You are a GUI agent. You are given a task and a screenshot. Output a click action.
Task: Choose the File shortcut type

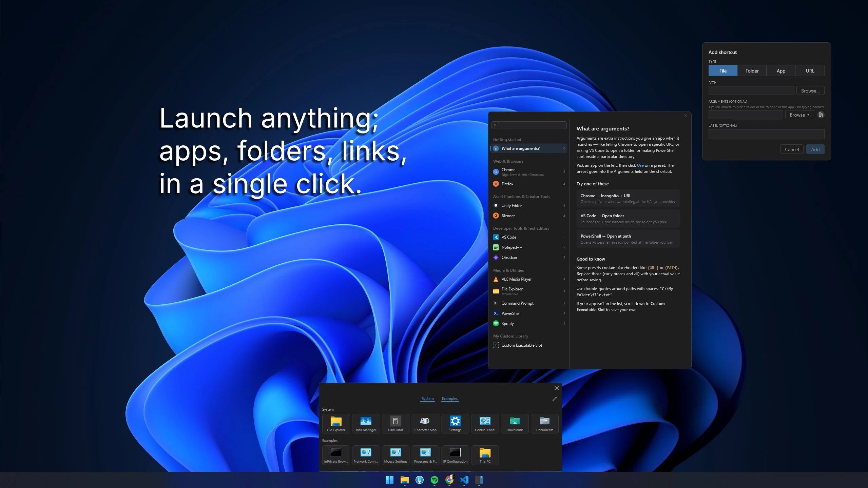pyautogui.click(x=723, y=71)
